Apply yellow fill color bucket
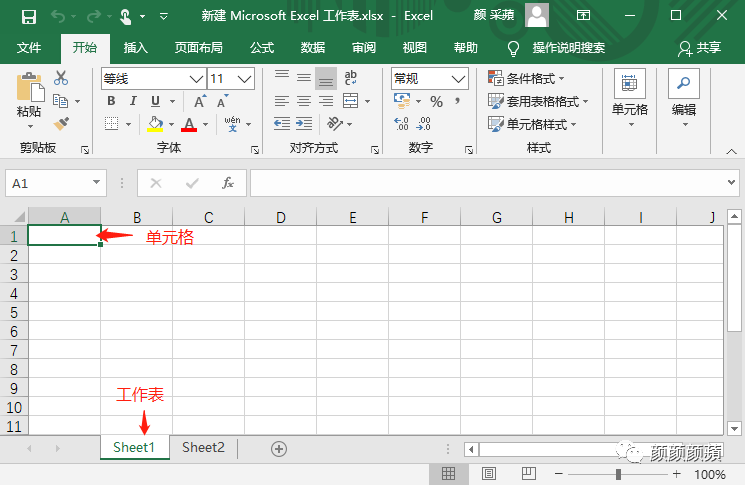Image resolution: width=745 pixels, height=485 pixels. click(155, 124)
